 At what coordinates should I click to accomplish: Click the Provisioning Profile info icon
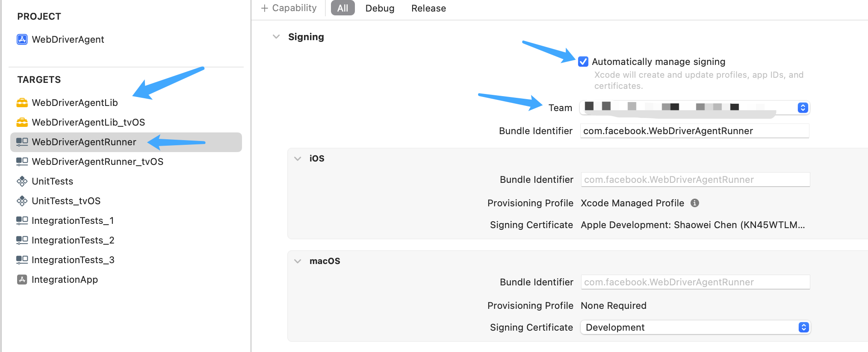click(695, 203)
